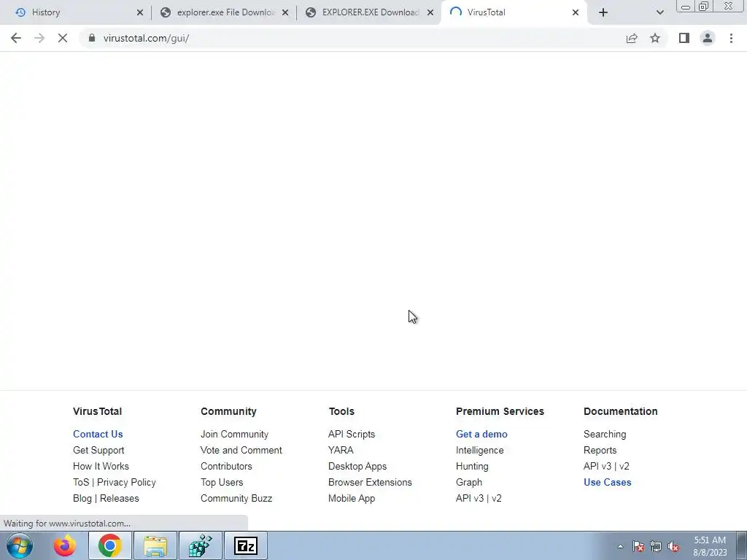Switch to explorer.exe File Download tab
Screen dimensions: 747x560
pos(225,12)
